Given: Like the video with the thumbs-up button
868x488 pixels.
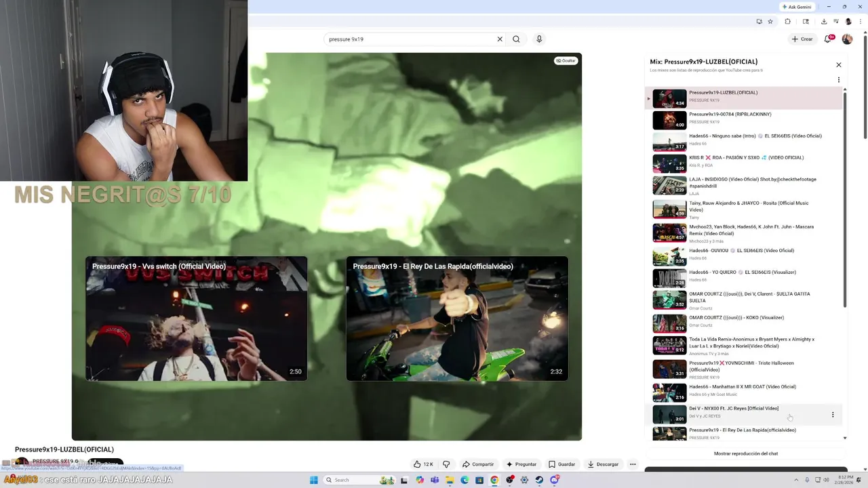Looking at the screenshot, I should (x=424, y=464).
